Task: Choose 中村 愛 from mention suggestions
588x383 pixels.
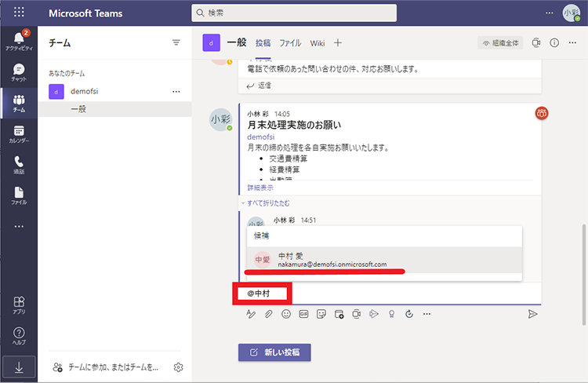Action: (x=384, y=260)
